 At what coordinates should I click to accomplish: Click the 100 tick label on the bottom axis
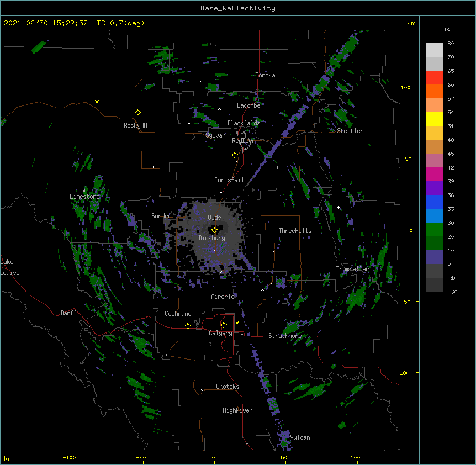click(x=355, y=457)
